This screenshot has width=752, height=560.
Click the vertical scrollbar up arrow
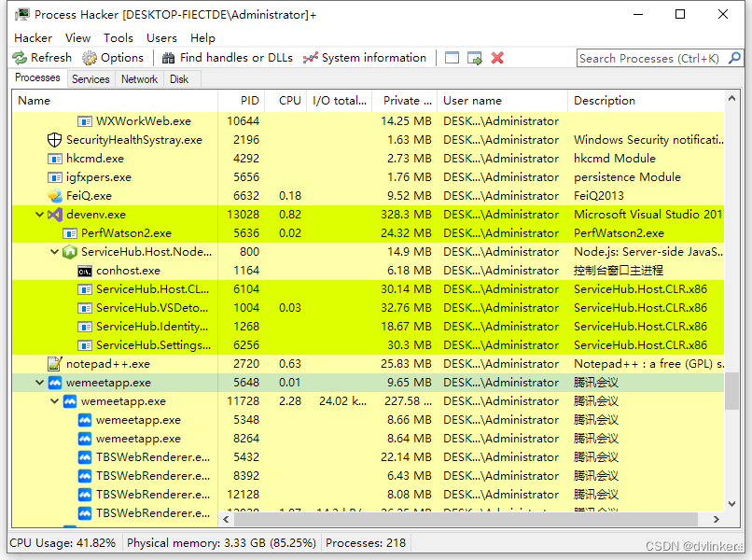731,98
